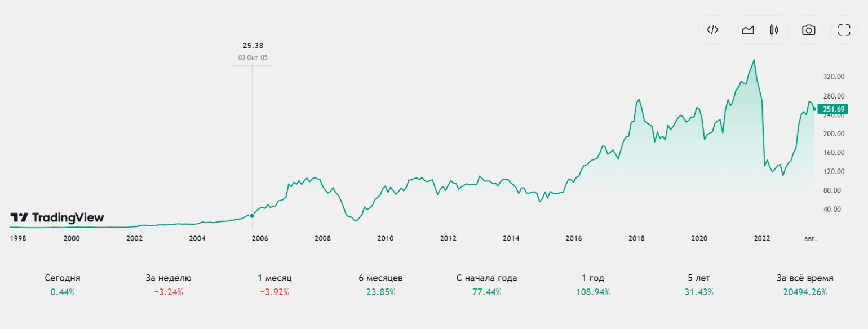
Task: Click the embed code icon
Action: pos(712,30)
